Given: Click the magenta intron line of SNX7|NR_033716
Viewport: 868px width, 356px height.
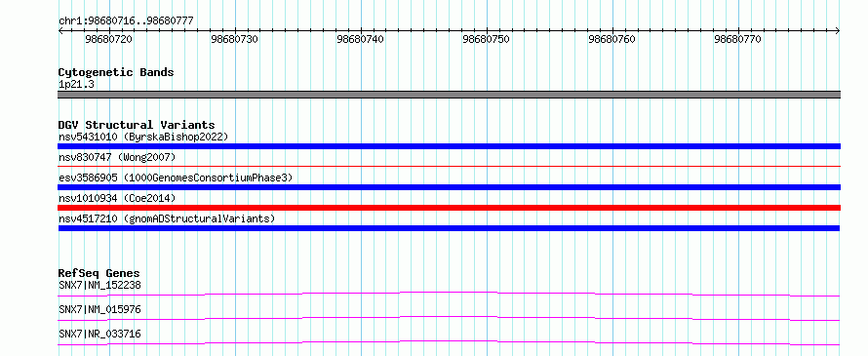Looking at the screenshot, I should point(449,342).
